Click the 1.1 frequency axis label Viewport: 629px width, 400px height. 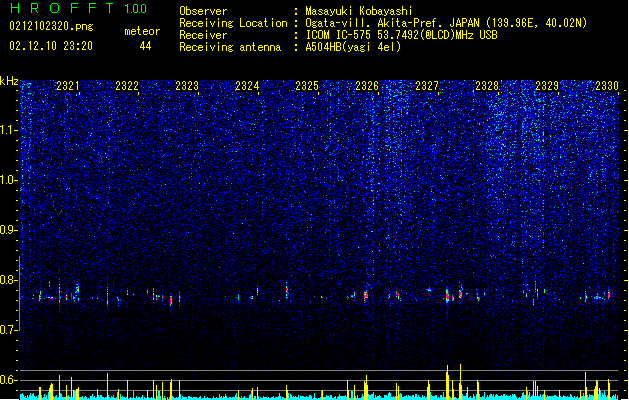(x=9, y=130)
